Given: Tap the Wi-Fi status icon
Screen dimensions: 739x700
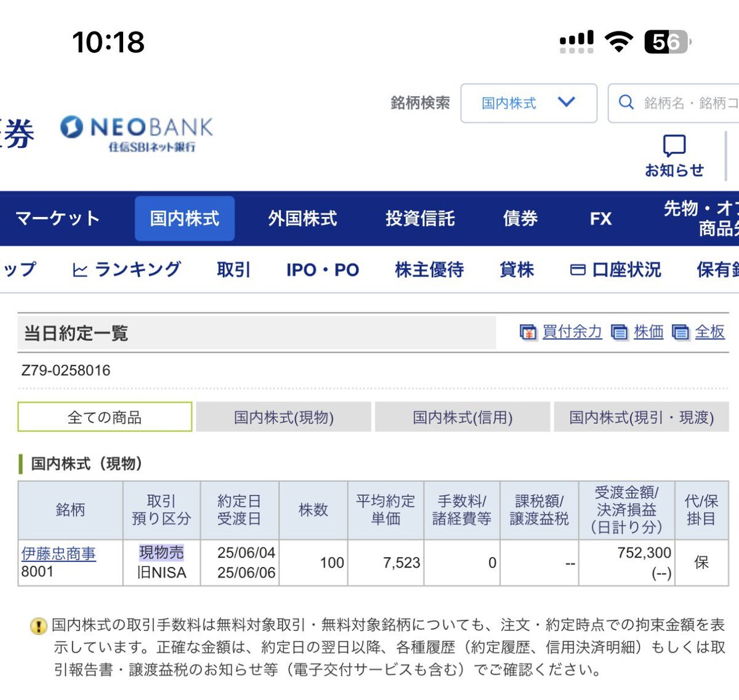Looking at the screenshot, I should tap(619, 41).
